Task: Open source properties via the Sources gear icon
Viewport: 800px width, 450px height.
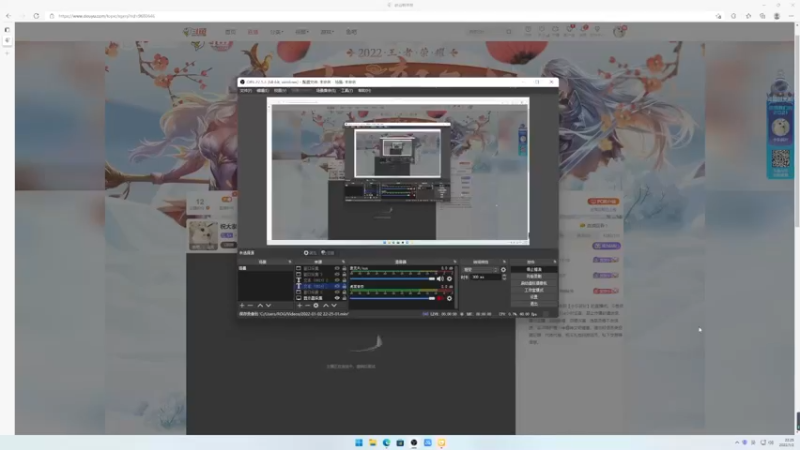Action: (x=316, y=306)
